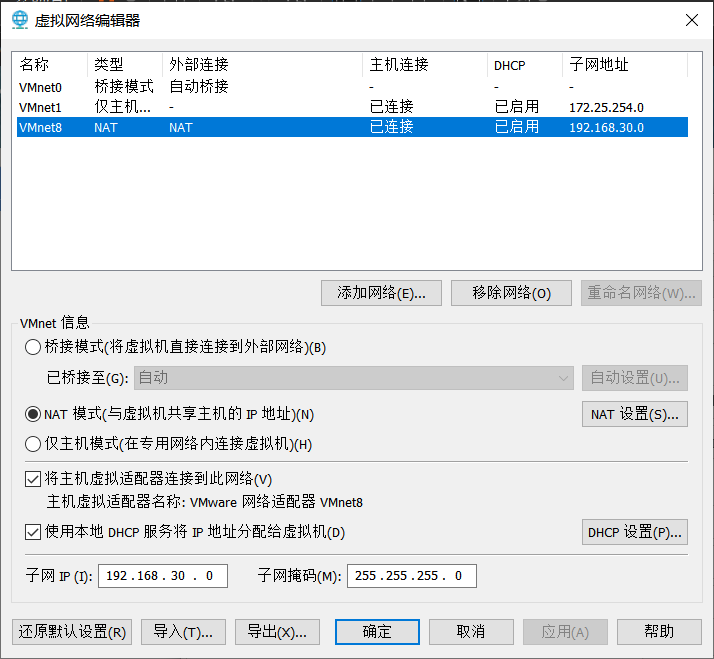Click the Virtual Network Editor globe icon

coord(21,20)
